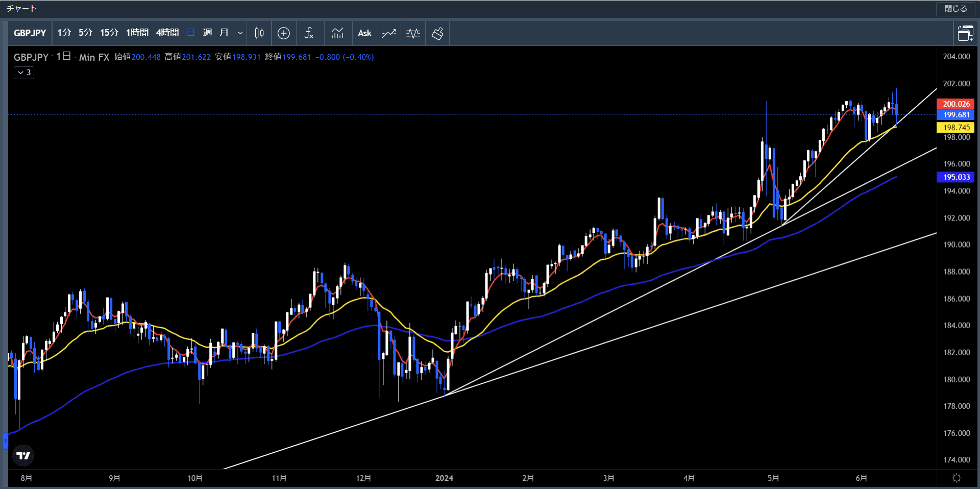The width and height of the screenshot is (980, 489).
Task: Click the yellow 198.745 moving average label
Action: pyautogui.click(x=955, y=128)
